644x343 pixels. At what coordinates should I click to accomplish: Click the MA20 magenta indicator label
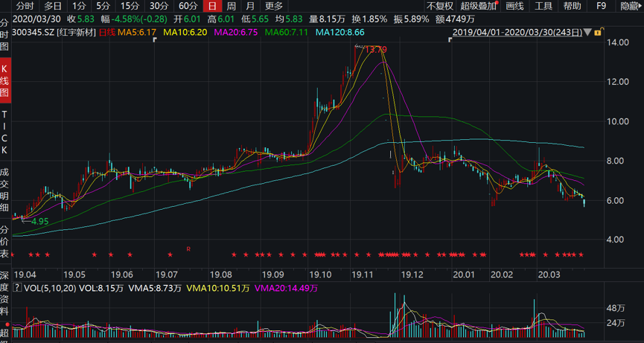tap(235, 33)
